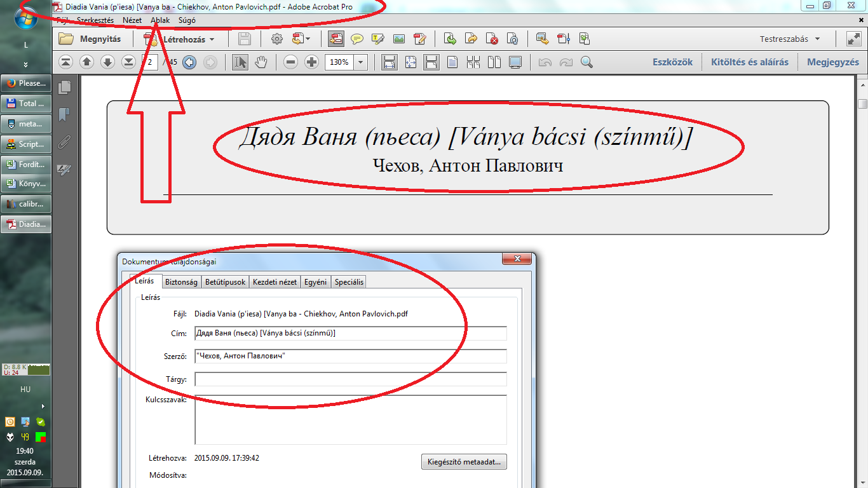Click the page number input field
868x488 pixels.
tap(149, 62)
